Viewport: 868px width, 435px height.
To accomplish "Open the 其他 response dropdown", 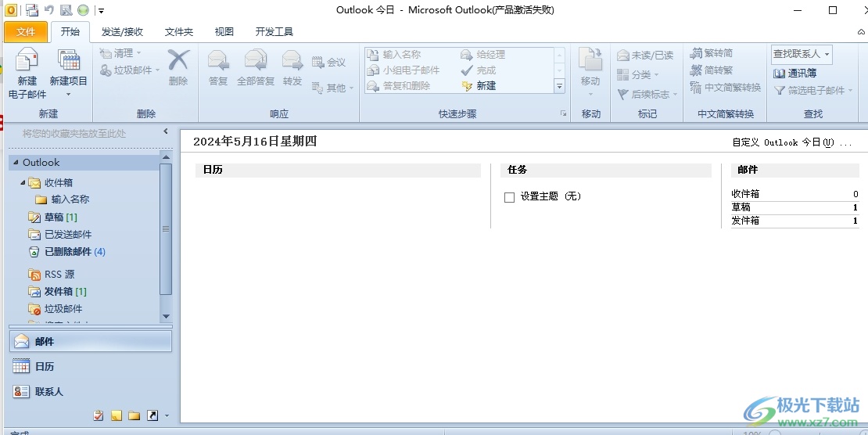I will tap(332, 88).
